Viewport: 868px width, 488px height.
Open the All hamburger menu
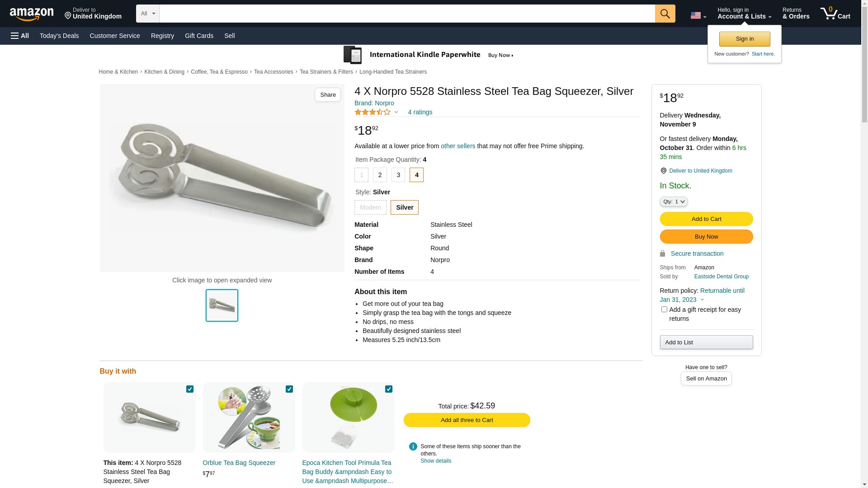click(20, 36)
